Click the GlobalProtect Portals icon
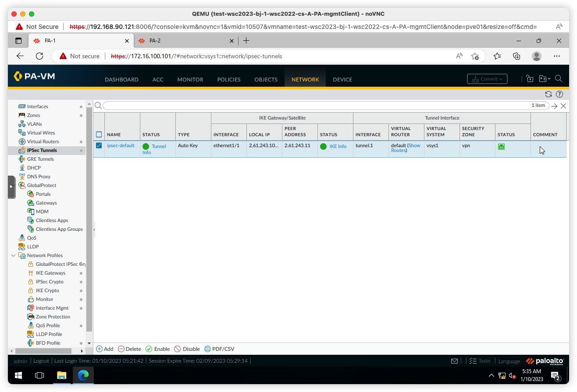The width and height of the screenshot is (577, 392). click(x=31, y=194)
